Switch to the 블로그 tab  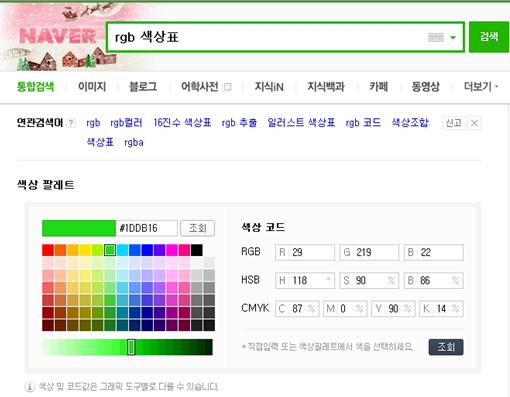tap(143, 87)
